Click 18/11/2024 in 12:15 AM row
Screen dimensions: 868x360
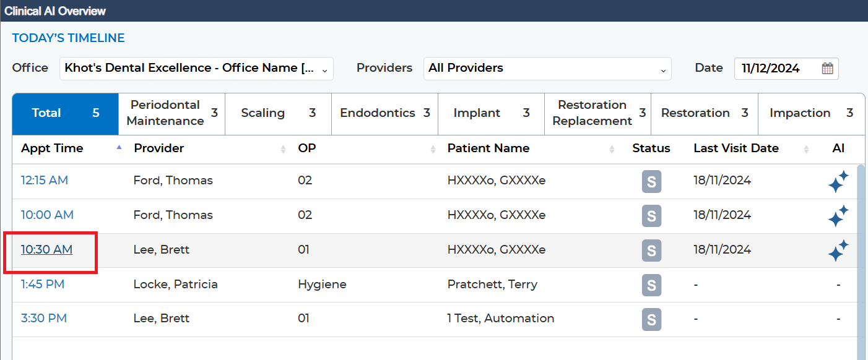tap(723, 181)
